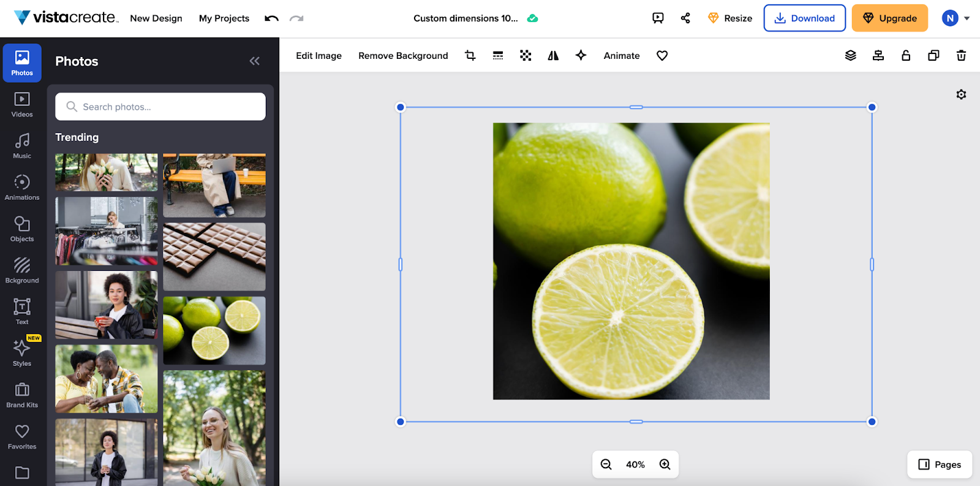Zoom in with the plus magnifier

pos(665,465)
